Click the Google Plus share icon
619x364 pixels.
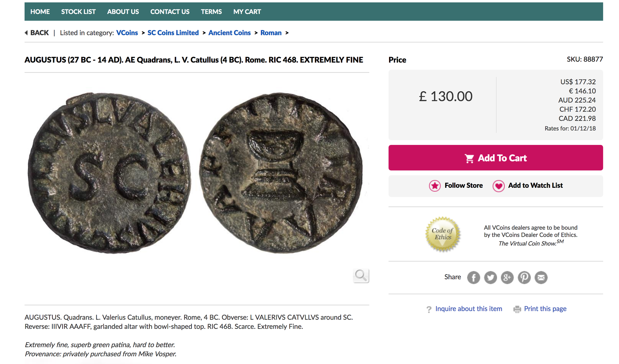click(507, 277)
